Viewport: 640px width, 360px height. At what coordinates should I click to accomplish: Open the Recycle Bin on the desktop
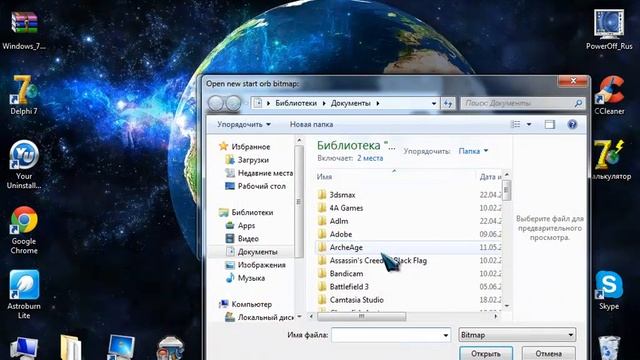[609, 348]
